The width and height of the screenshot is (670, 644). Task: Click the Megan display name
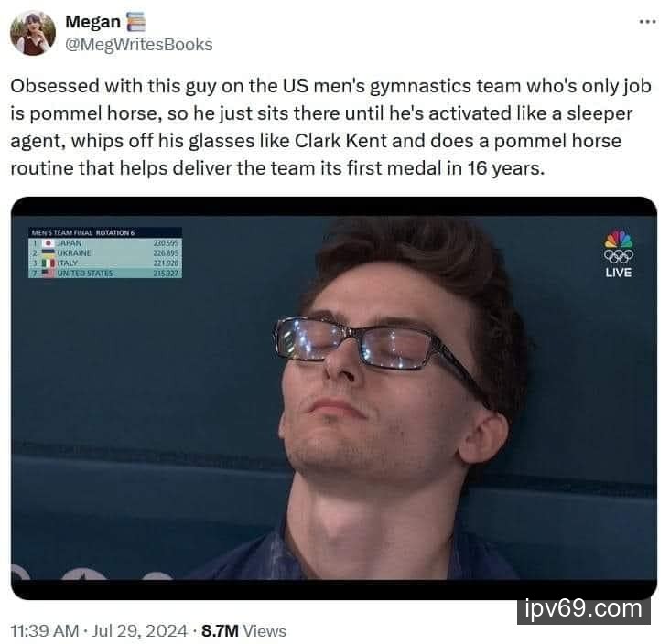[x=92, y=22]
